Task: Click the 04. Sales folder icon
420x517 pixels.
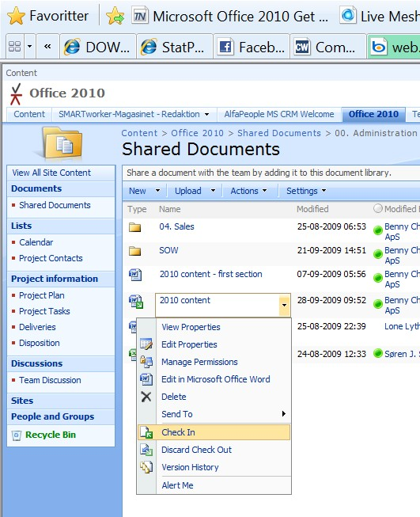Action: (x=134, y=227)
